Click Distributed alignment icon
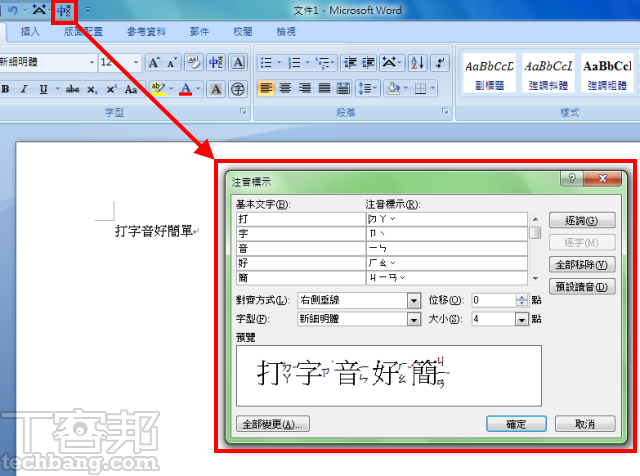640x476 pixels. coord(343,88)
